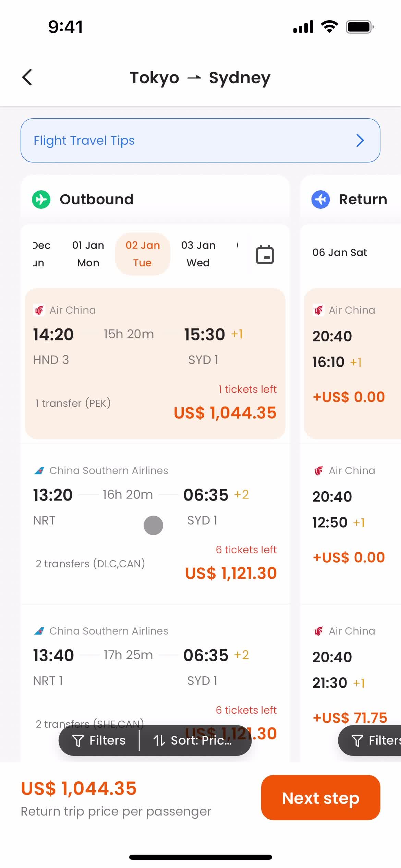Open the calendar date picker icon

click(x=265, y=254)
